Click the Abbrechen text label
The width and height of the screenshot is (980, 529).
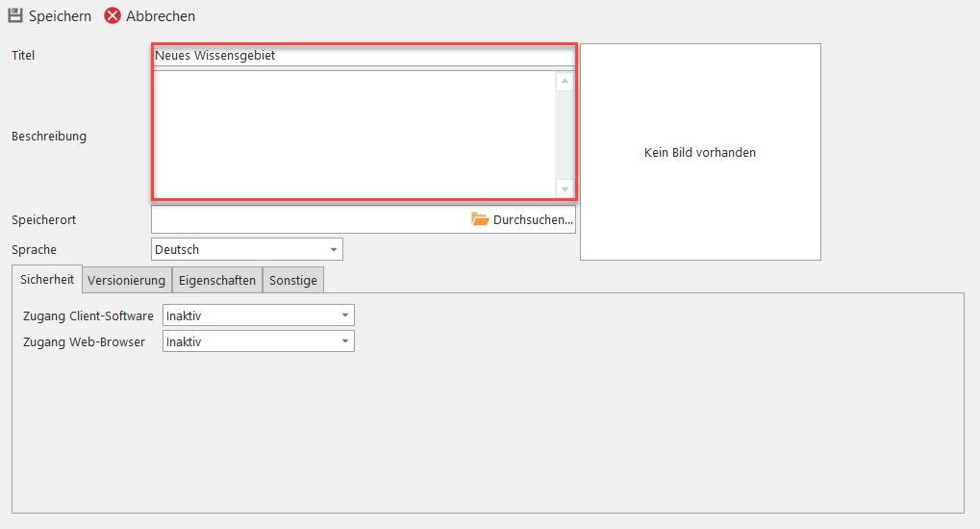click(161, 16)
